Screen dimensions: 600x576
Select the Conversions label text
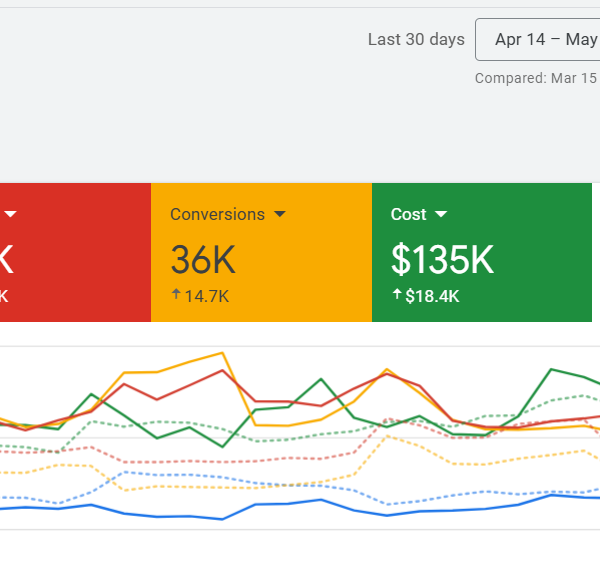(x=217, y=214)
